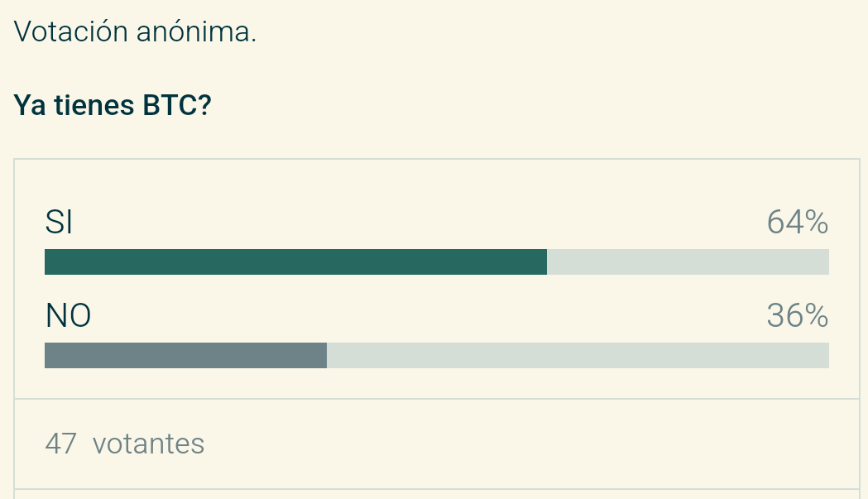Screen dimensions: 868x499
Task: Click the word "tienes" in the question
Action: coord(94,104)
